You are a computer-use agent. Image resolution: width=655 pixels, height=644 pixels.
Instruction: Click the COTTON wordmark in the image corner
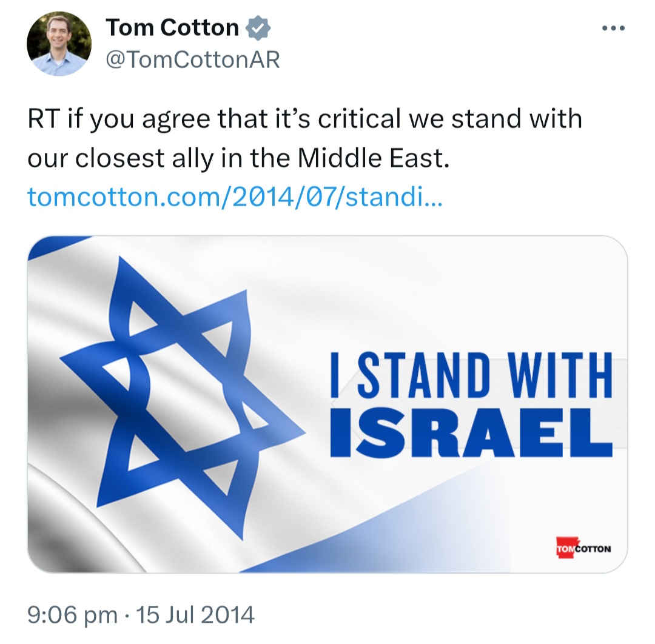coord(593,549)
